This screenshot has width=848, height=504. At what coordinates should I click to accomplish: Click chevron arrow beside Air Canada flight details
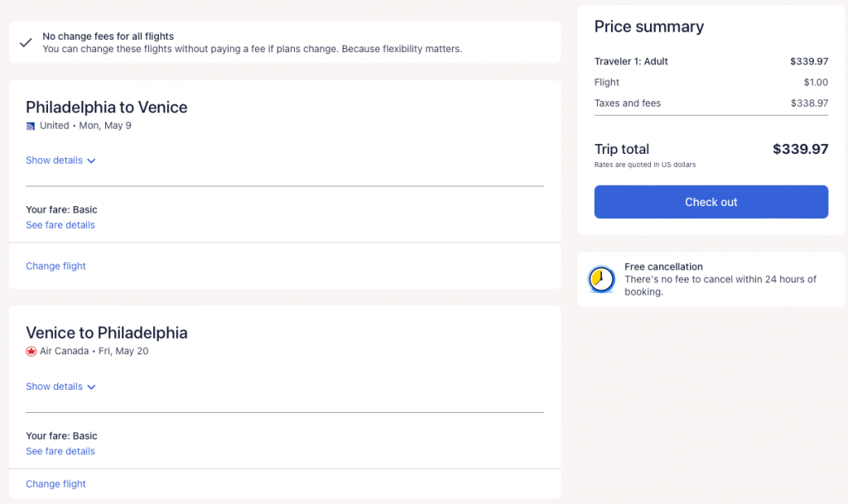pos(91,387)
